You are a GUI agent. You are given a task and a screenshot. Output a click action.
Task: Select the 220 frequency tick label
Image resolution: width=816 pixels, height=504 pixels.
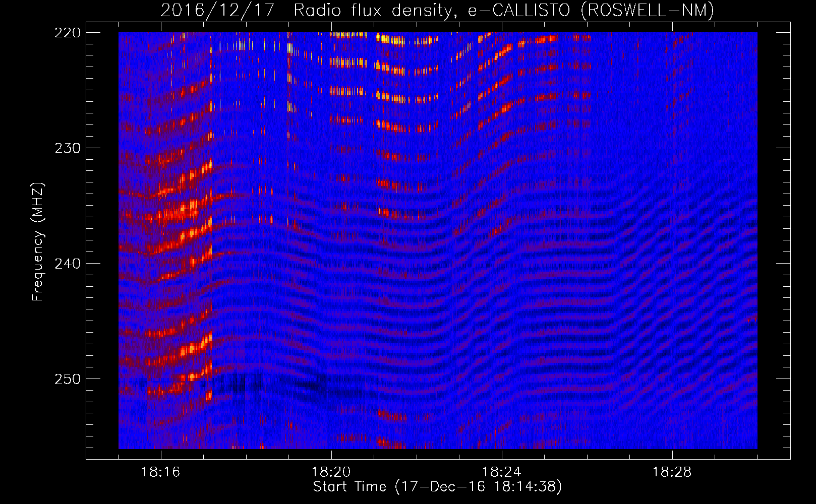(67, 33)
